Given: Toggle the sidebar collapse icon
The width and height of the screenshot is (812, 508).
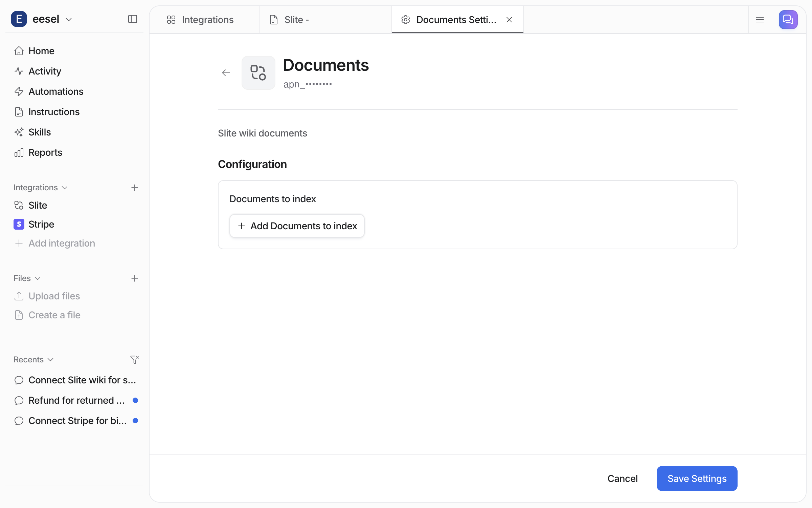Looking at the screenshot, I should point(133,19).
